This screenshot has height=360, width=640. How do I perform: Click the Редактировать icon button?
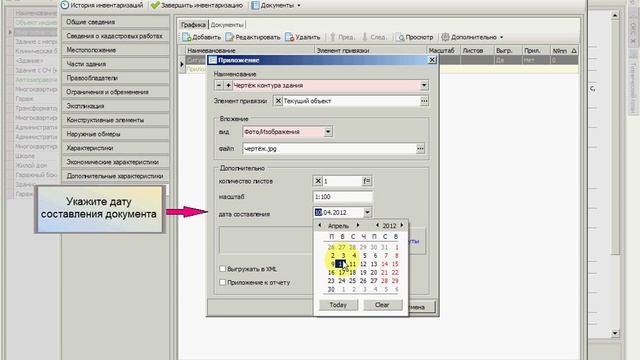click(x=253, y=37)
